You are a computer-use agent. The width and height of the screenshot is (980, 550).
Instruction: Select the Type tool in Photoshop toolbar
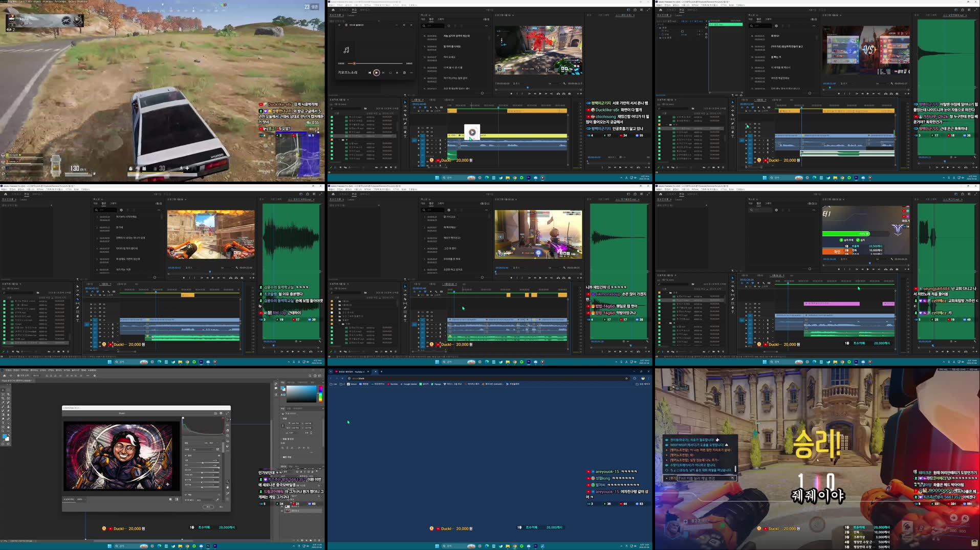click(3, 423)
